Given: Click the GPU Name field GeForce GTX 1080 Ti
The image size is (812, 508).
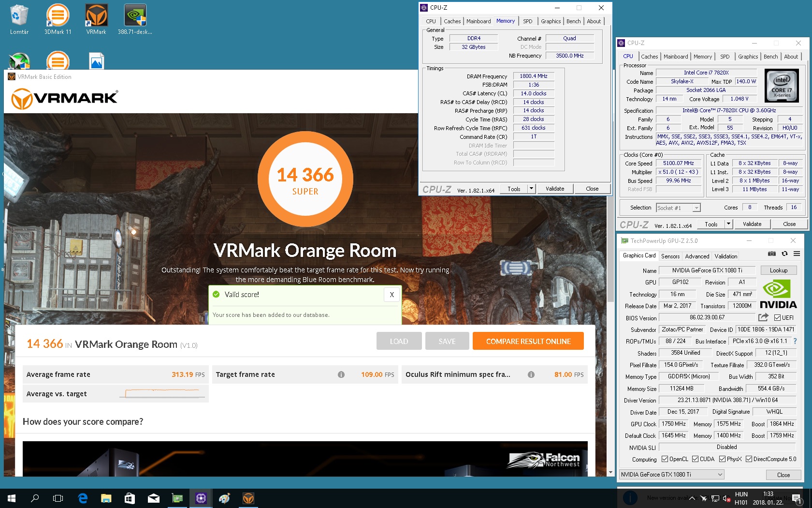Looking at the screenshot, I should click(707, 270).
